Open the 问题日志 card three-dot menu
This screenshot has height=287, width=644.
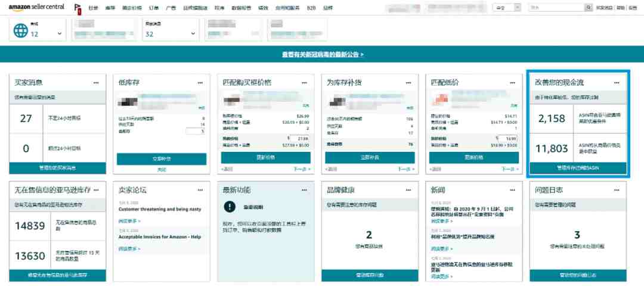point(617,190)
